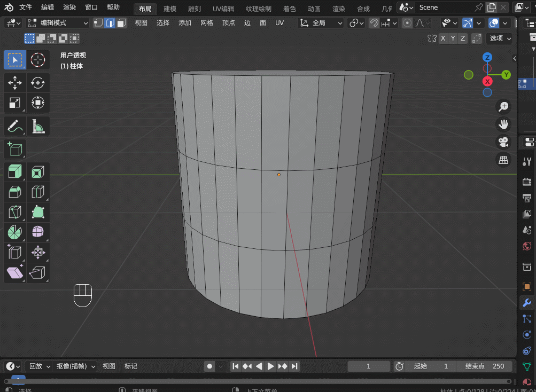
Task: Switch to camera view icon
Action: pos(503,142)
